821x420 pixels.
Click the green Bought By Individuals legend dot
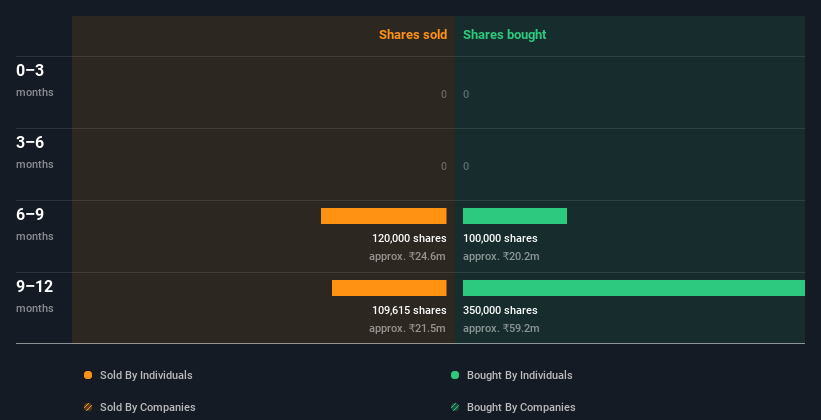click(x=455, y=375)
